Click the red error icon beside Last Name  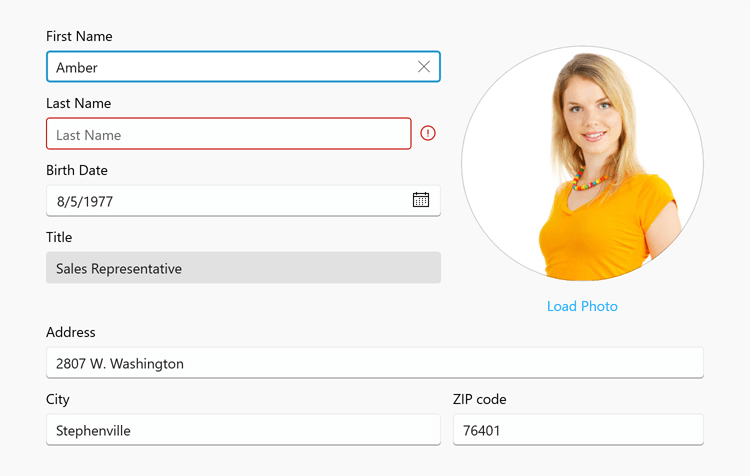coord(428,133)
